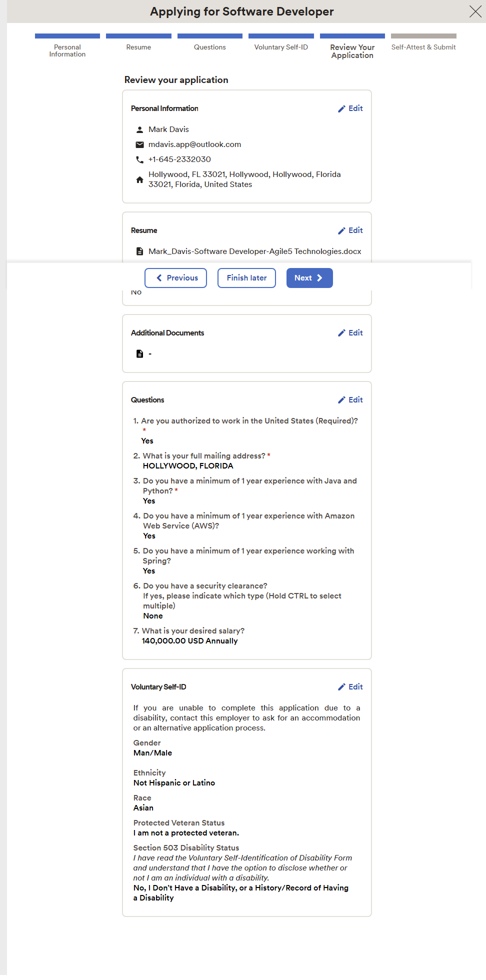Click the pencil icon in the Resume section

[342, 231]
